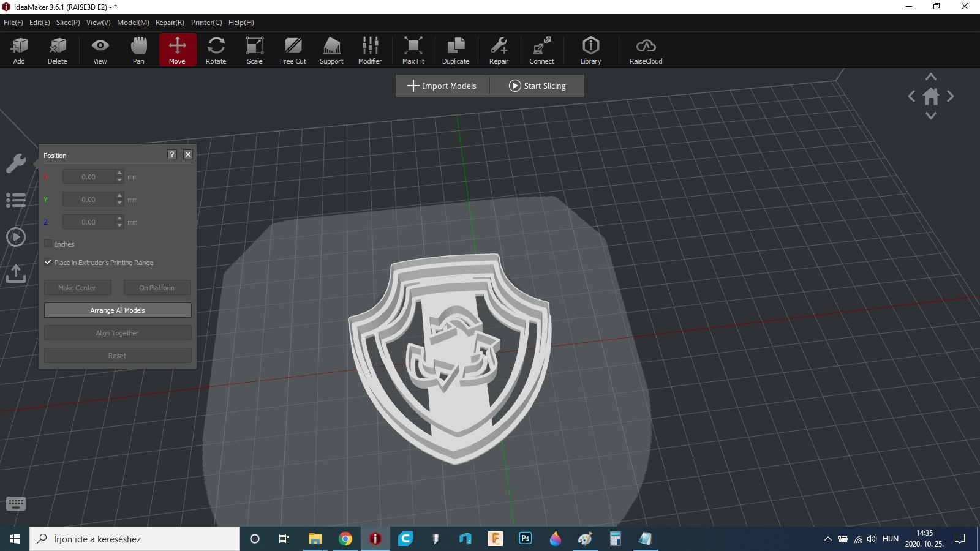
Task: Reset to home view in navigator
Action: 931,96
